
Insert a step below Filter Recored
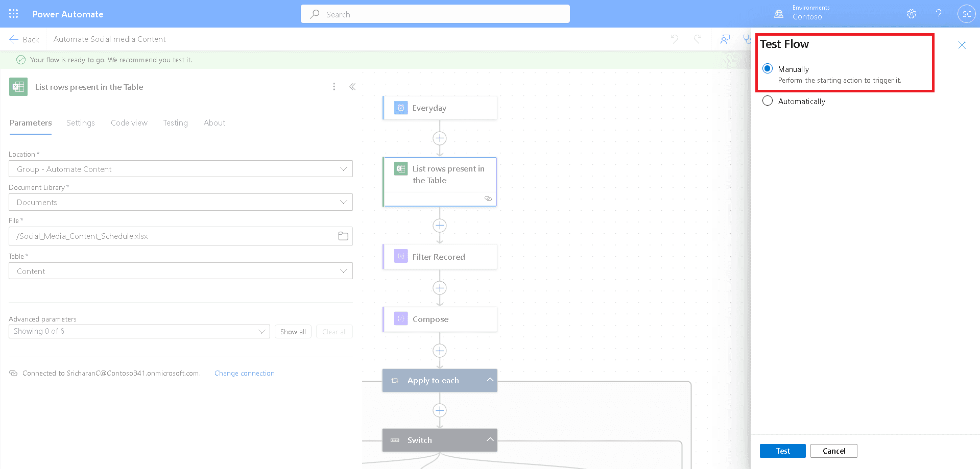coord(439,288)
